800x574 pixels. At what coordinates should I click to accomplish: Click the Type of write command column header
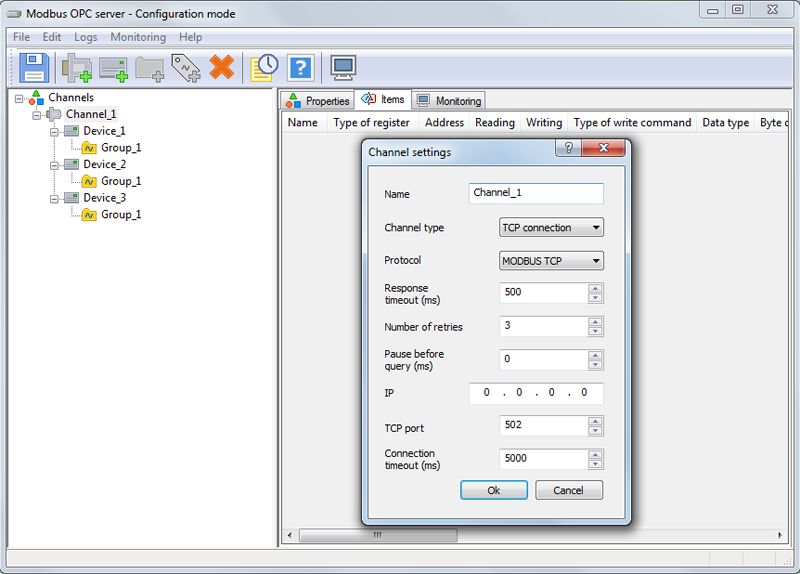coord(632,123)
